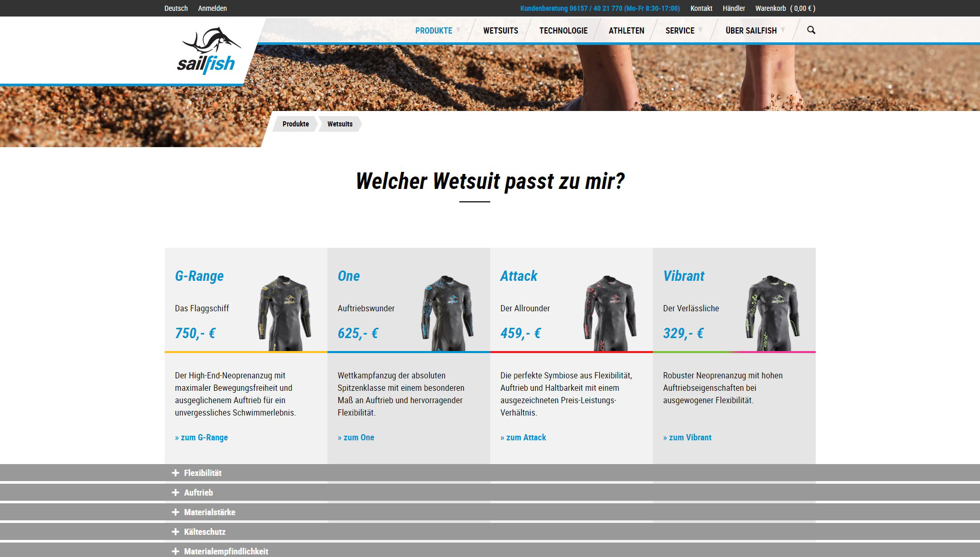The image size is (980, 557).
Task: Open the Athleten navigation item
Action: click(626, 30)
